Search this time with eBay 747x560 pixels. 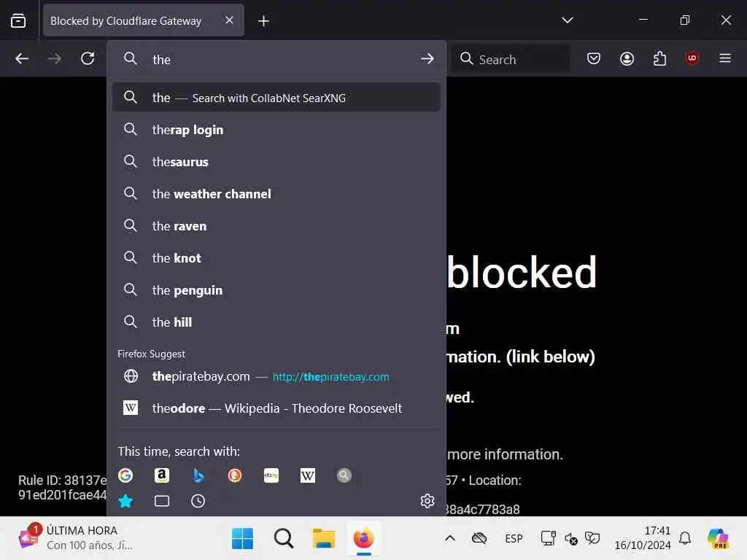[x=271, y=475]
